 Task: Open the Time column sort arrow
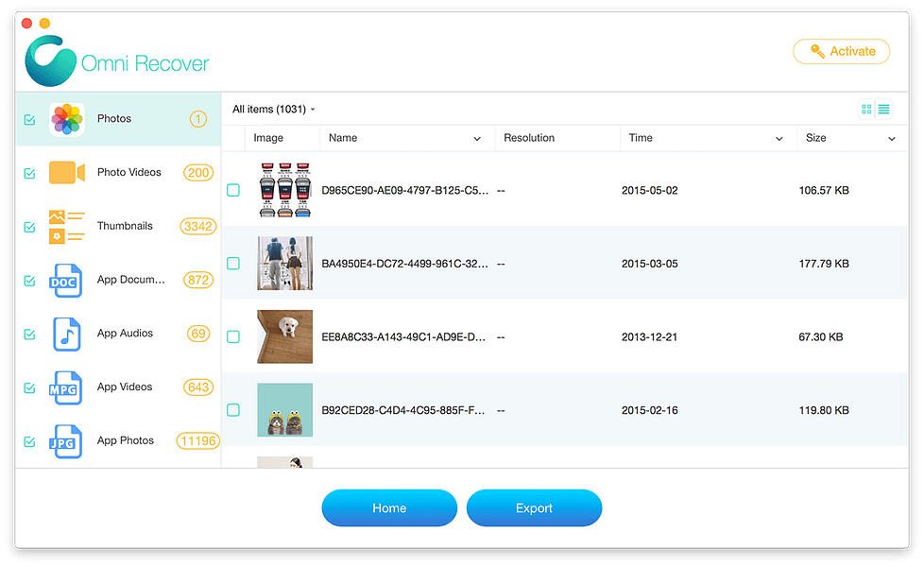779,139
